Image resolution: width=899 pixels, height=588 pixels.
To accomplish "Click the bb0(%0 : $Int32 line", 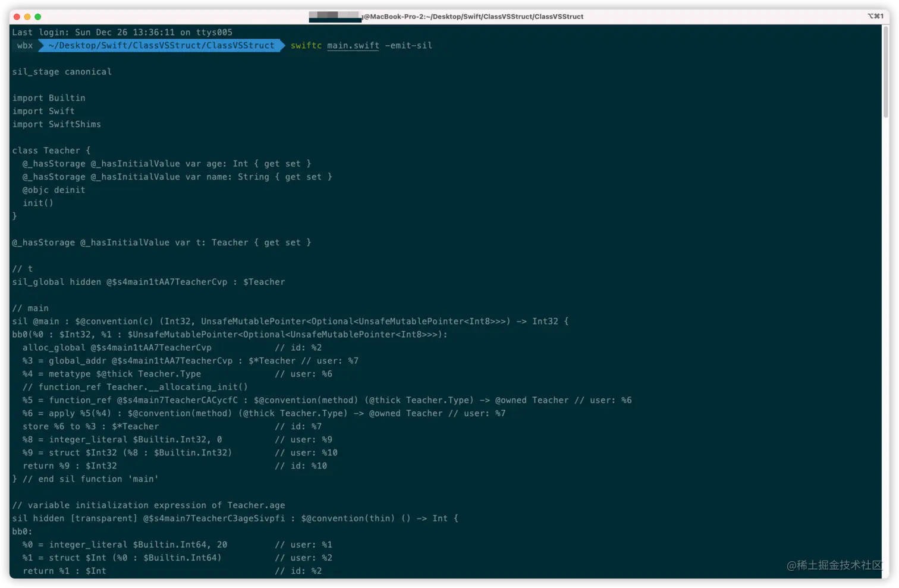I will (230, 334).
